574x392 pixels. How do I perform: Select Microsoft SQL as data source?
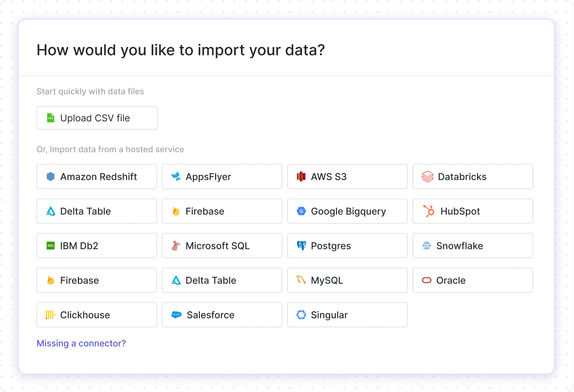point(222,246)
